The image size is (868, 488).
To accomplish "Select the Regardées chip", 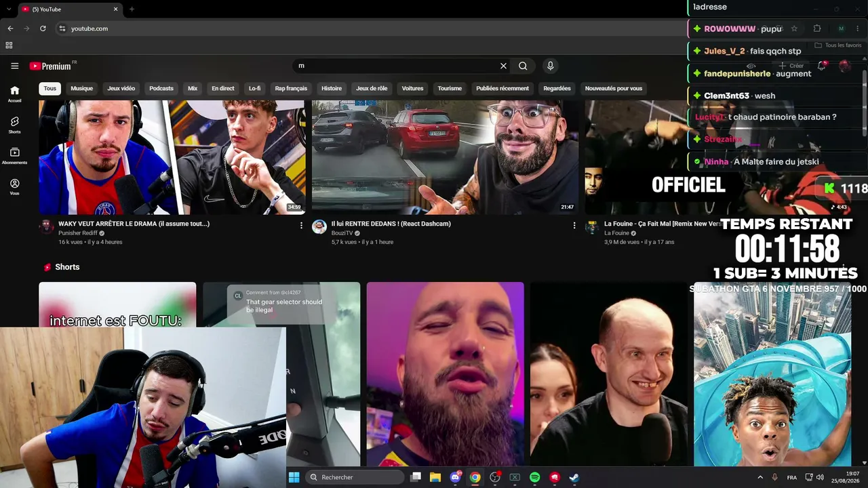I will click(x=557, y=88).
